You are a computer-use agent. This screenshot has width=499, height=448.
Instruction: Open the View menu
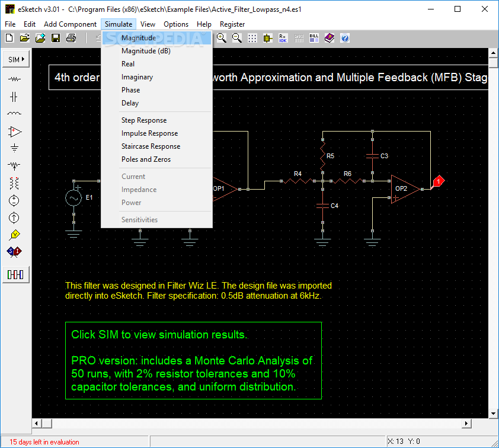tap(148, 24)
